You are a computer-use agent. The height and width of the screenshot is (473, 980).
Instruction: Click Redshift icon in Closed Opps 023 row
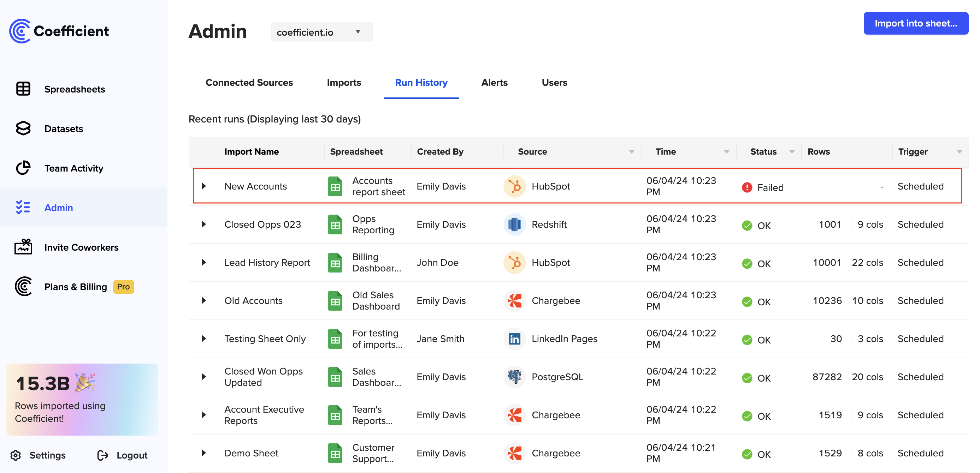tap(514, 224)
